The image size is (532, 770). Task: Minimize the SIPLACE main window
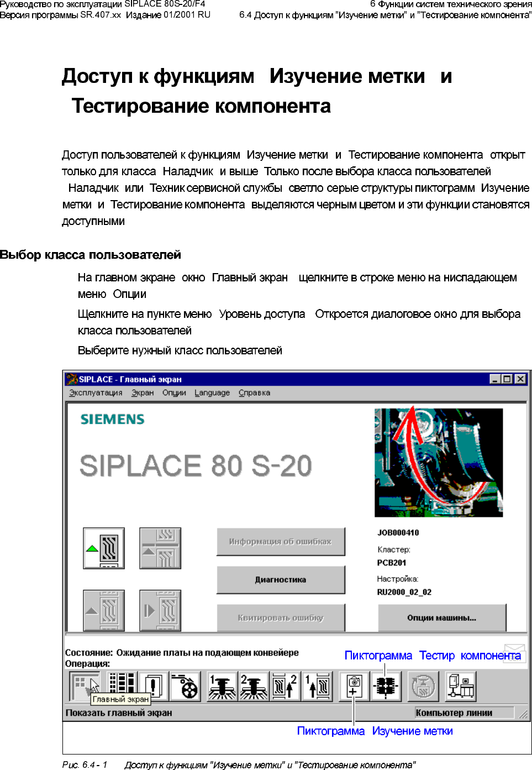(x=495, y=379)
